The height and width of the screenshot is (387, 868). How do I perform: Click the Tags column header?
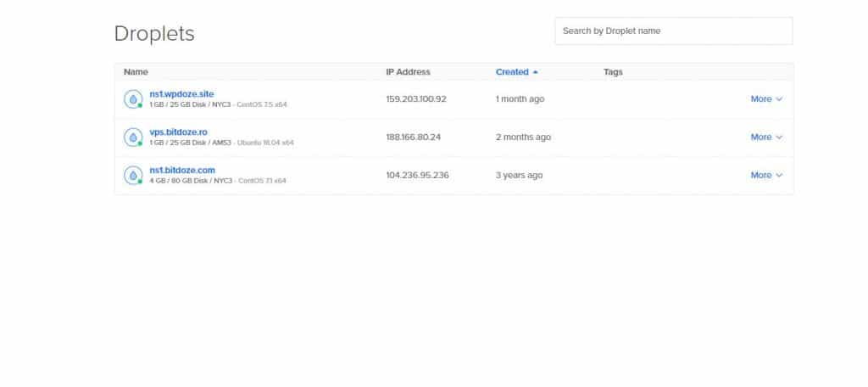(613, 72)
